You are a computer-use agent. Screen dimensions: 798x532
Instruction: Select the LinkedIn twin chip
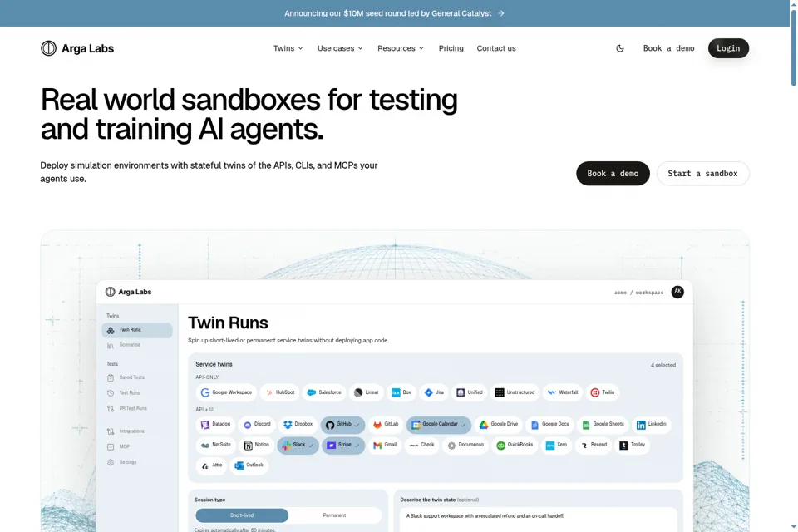click(x=652, y=425)
